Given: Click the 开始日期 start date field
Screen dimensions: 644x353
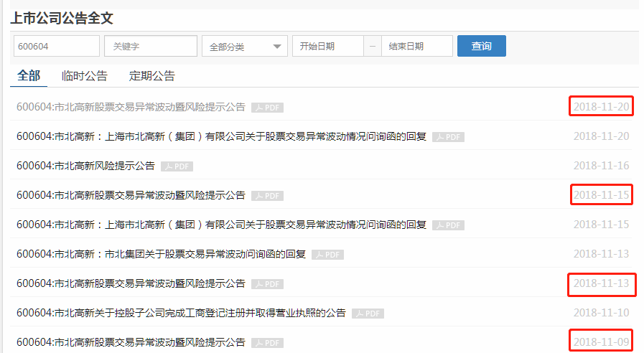Looking at the screenshot, I should pos(327,47).
